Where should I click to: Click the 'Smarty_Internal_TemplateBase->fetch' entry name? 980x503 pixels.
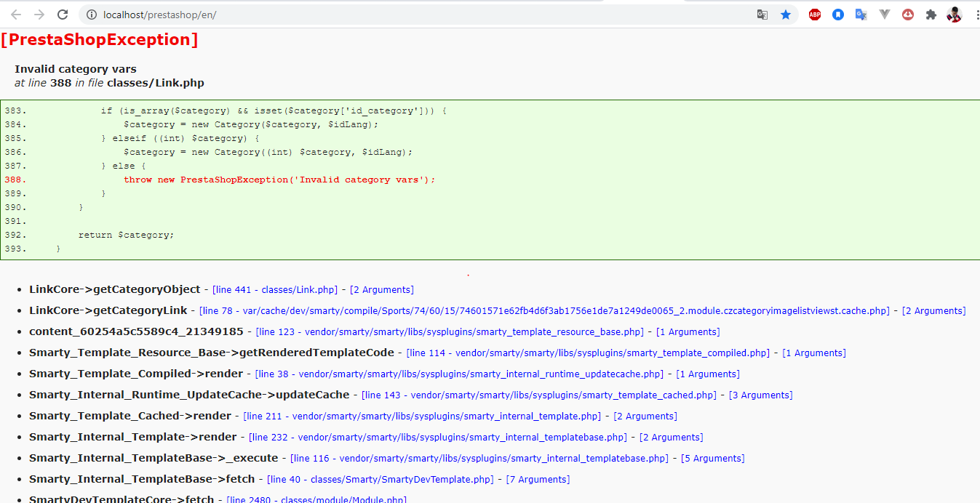(142, 479)
